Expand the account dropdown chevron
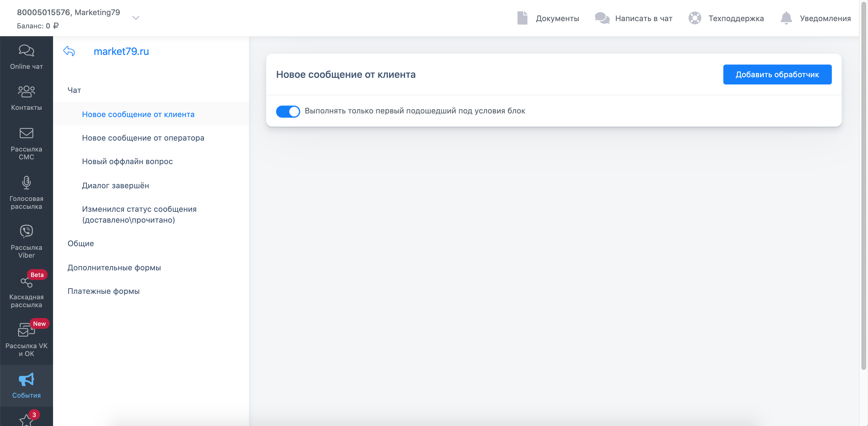This screenshot has width=868, height=426. (x=136, y=18)
